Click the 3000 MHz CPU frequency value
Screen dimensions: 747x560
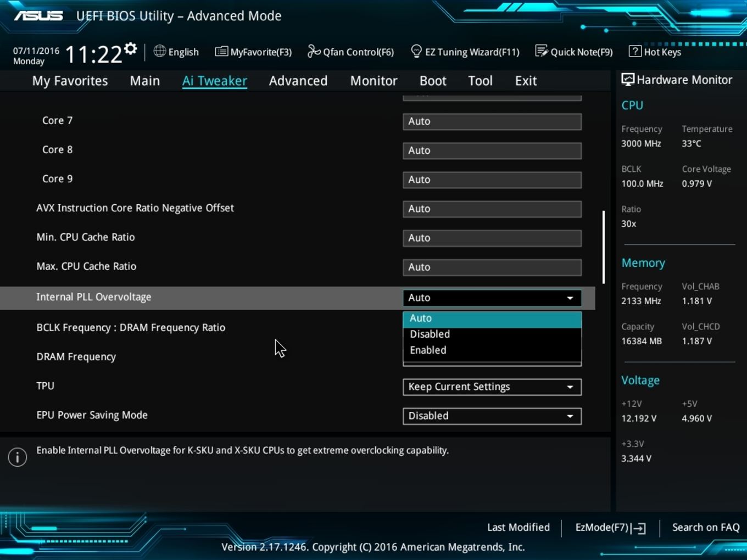pyautogui.click(x=641, y=143)
